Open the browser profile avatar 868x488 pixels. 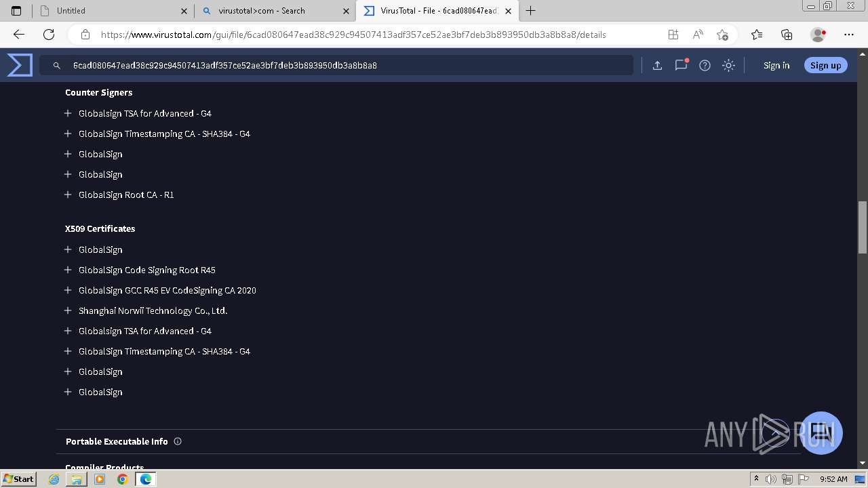818,35
